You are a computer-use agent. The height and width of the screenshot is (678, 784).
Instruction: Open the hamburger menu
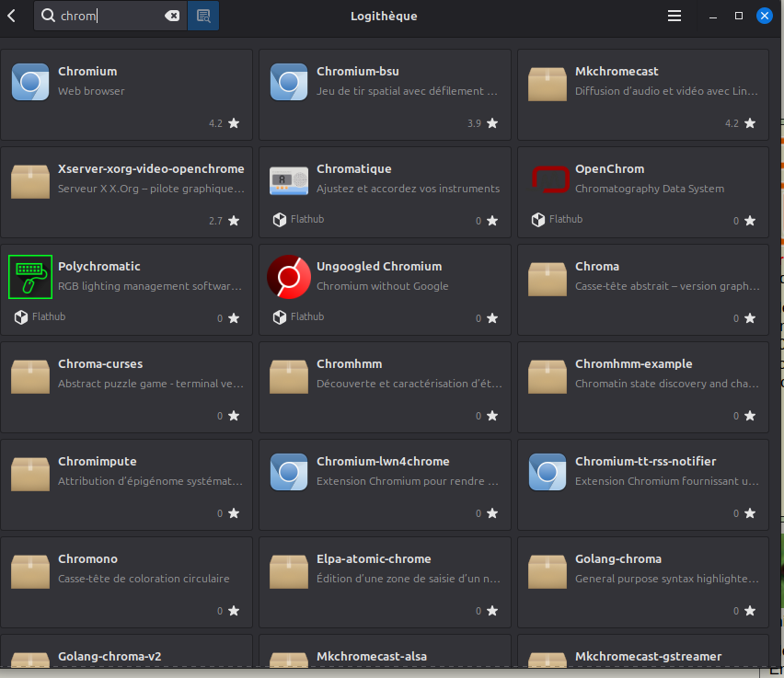(674, 16)
